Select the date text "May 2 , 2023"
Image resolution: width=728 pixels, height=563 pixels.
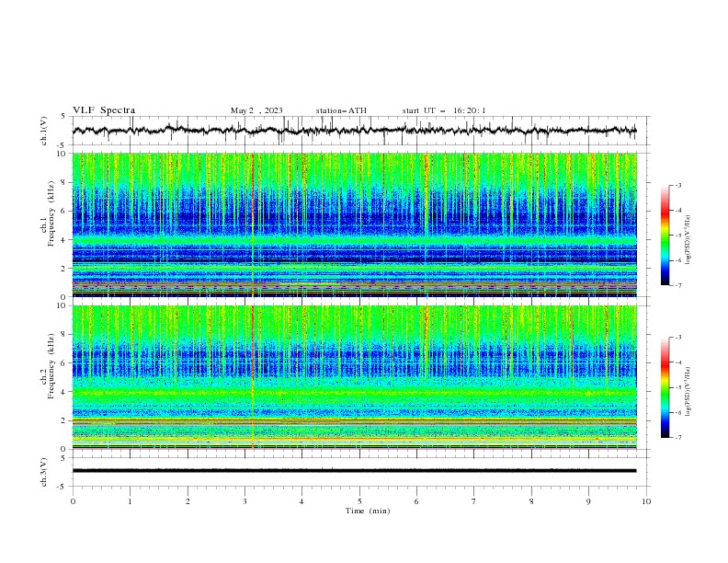click(256, 110)
